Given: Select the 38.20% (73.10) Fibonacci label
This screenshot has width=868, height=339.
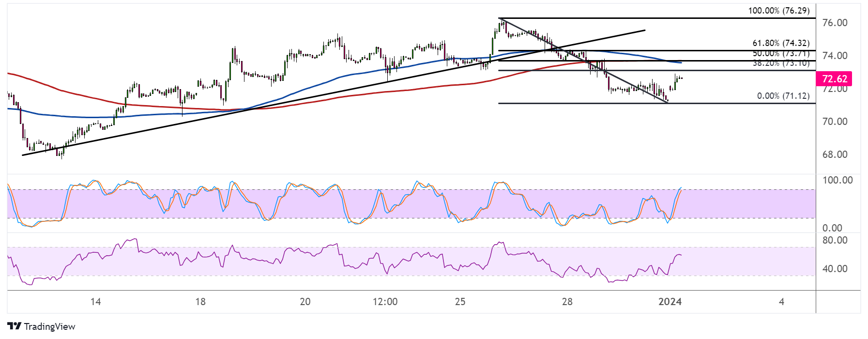Looking at the screenshot, I should pos(781,63).
